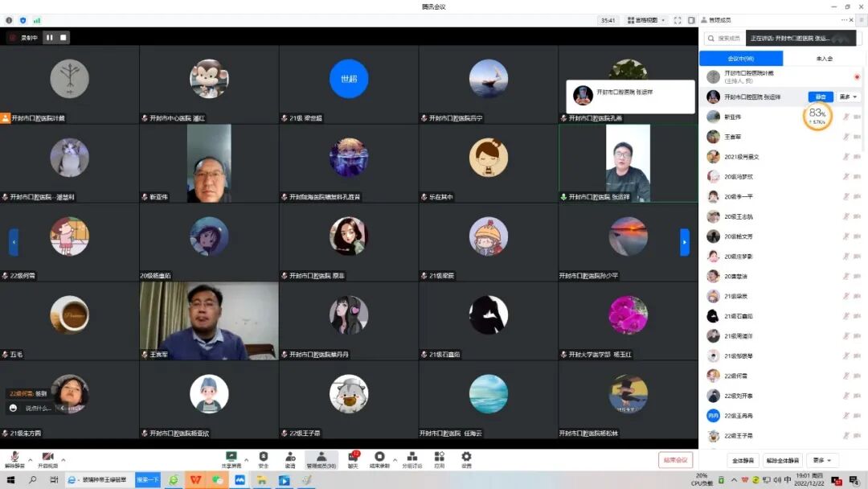The image size is (868, 489).
Task: Select the 靳亚伟 video tile
Action: pyautogui.click(x=209, y=163)
